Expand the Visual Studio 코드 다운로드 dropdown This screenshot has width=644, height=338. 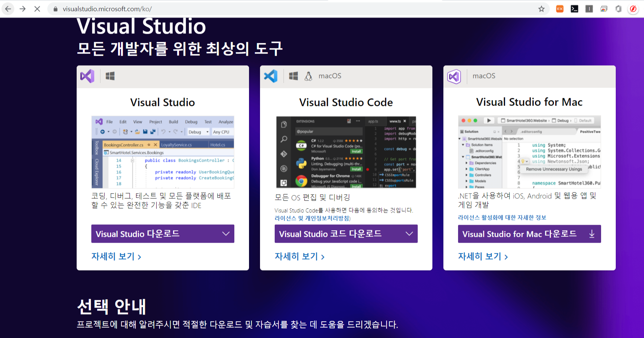point(346,234)
